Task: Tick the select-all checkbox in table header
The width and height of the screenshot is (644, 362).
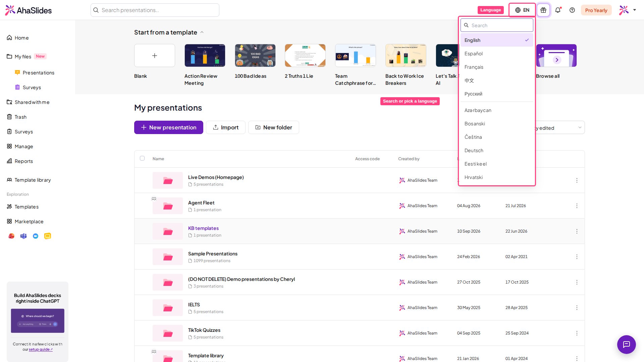Action: click(142, 158)
